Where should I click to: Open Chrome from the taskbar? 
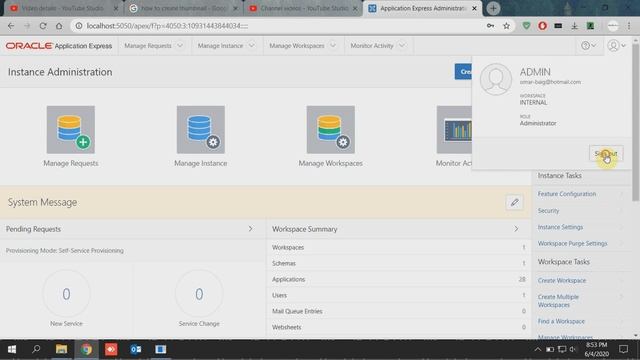click(x=86, y=349)
